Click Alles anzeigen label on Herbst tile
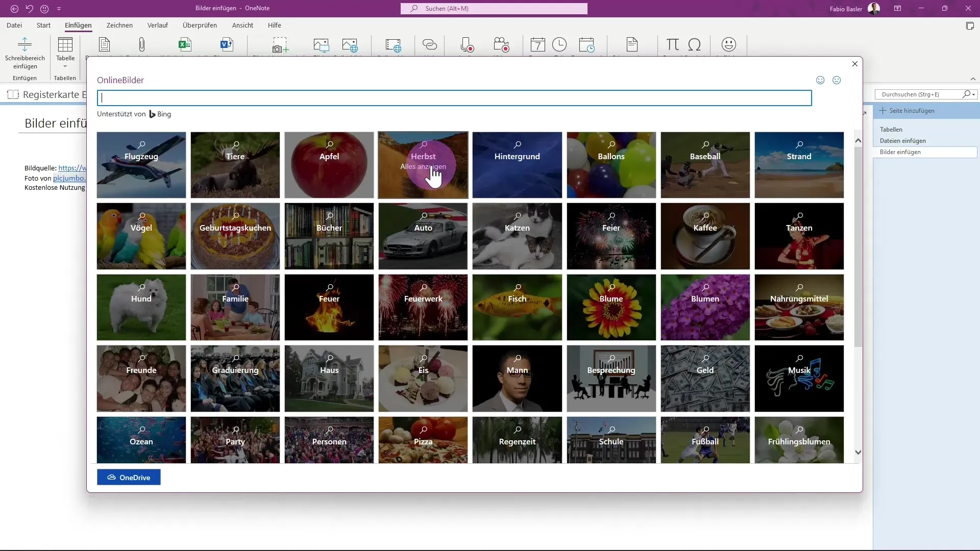The image size is (980, 551). click(423, 166)
